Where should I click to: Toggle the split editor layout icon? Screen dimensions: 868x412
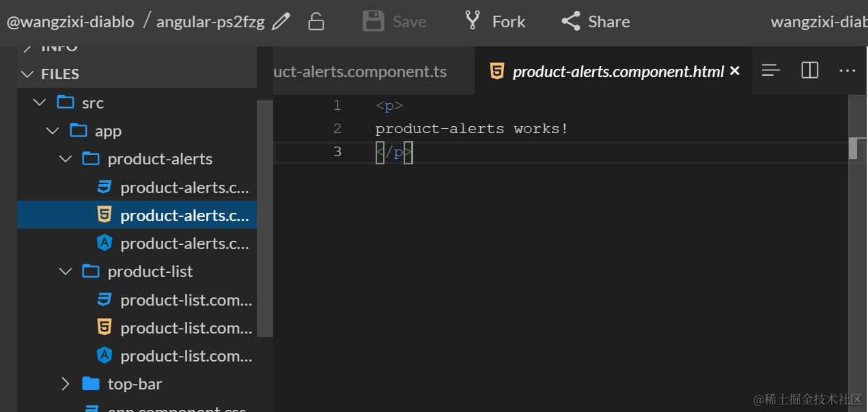coord(810,70)
